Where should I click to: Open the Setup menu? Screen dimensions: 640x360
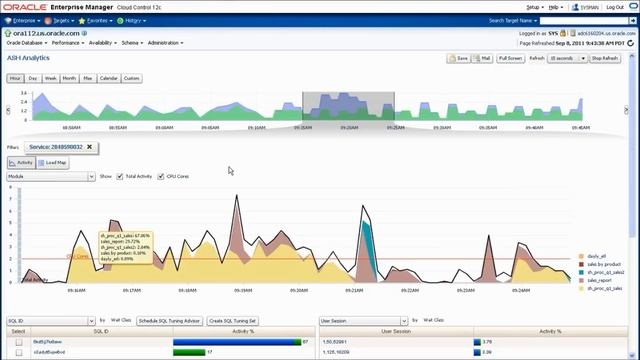click(x=535, y=7)
